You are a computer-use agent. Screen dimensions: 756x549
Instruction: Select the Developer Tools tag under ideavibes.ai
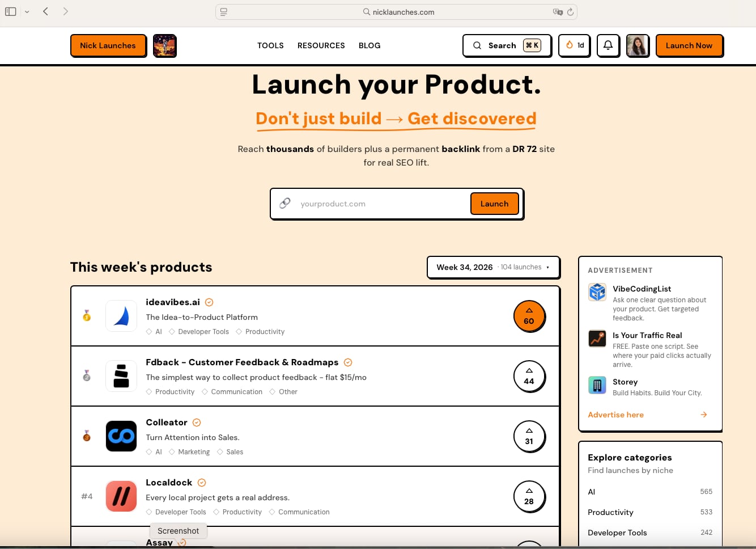[199, 332]
